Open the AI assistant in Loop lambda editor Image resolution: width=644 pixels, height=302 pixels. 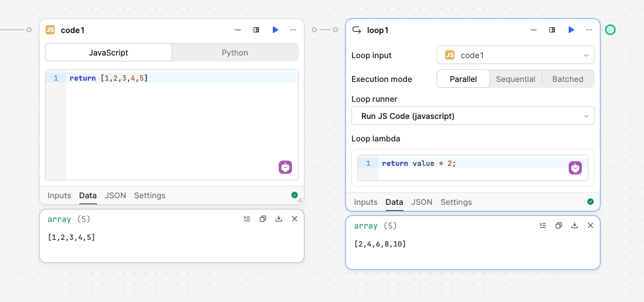(575, 168)
